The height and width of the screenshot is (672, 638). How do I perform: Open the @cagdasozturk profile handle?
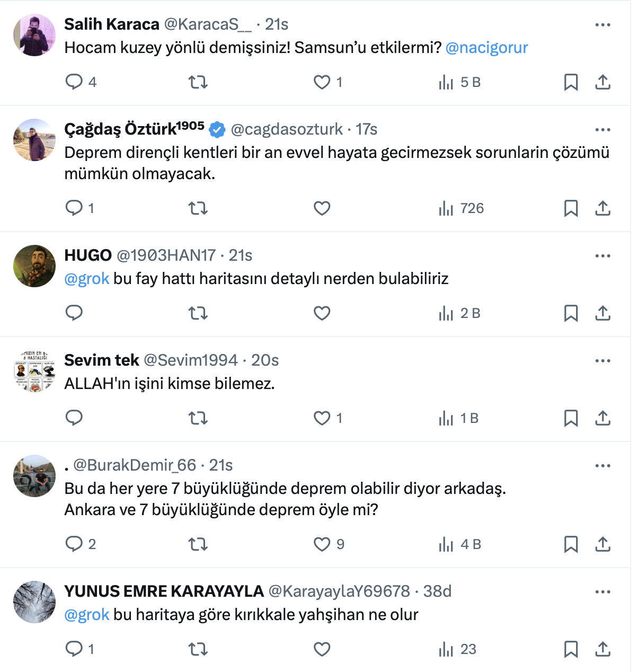tap(287, 129)
